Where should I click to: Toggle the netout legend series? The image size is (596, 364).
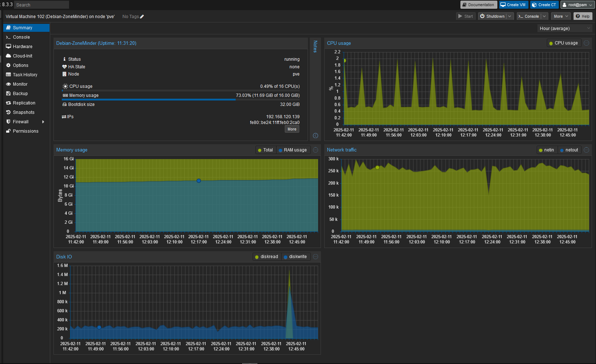(x=569, y=150)
